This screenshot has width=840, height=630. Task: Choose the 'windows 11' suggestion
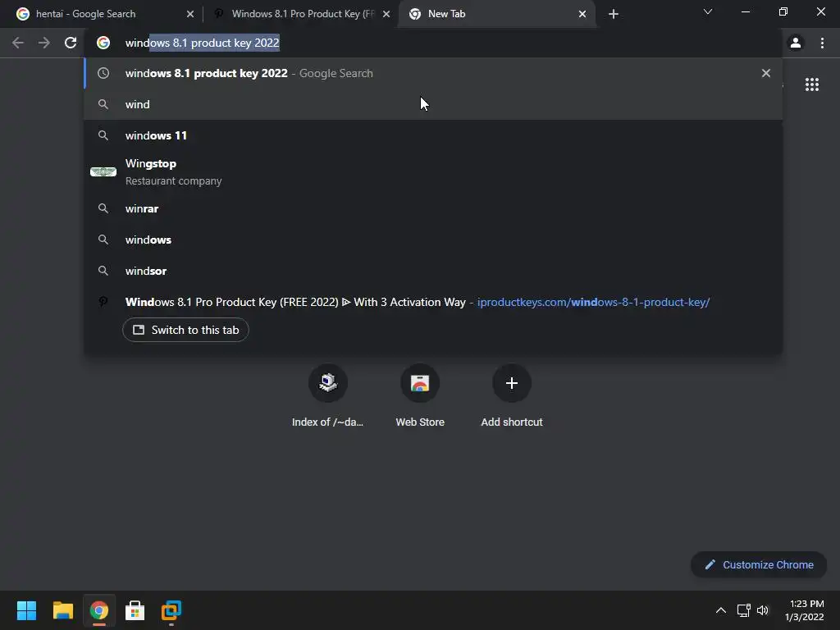coord(433,135)
